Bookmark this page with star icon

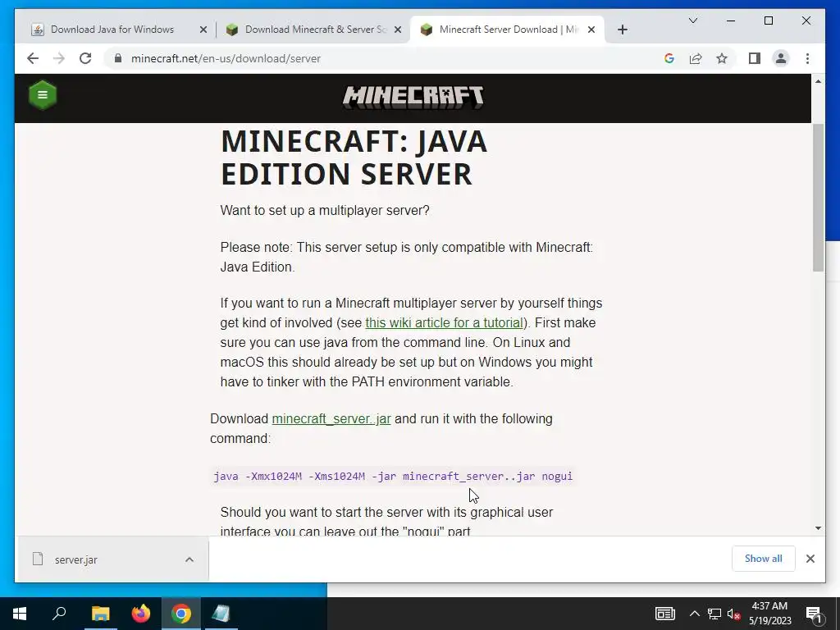coord(722,58)
